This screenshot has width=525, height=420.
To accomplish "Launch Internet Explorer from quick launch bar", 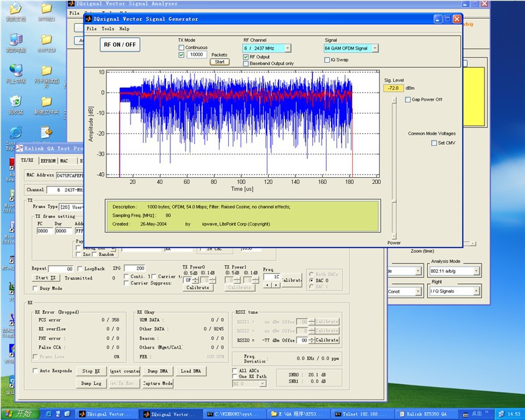I will tap(49, 414).
